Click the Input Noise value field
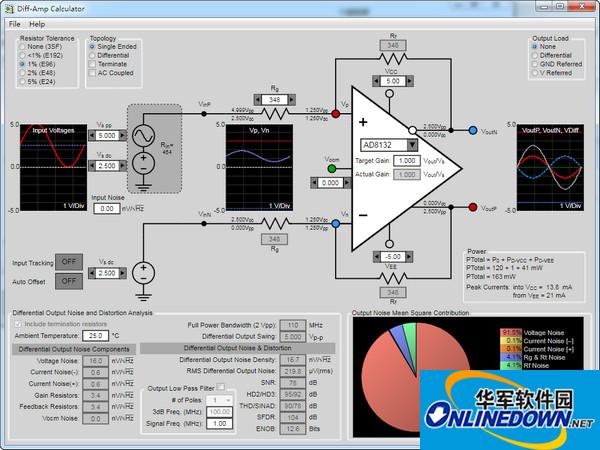 pyautogui.click(x=107, y=209)
